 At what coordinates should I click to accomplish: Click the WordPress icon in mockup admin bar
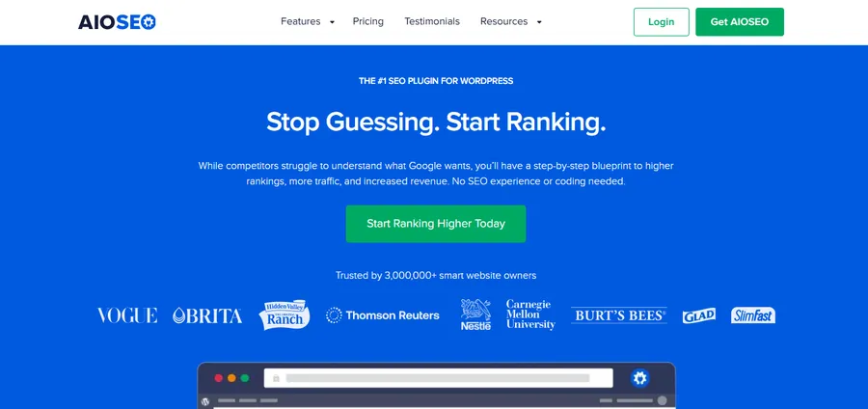pos(205,401)
